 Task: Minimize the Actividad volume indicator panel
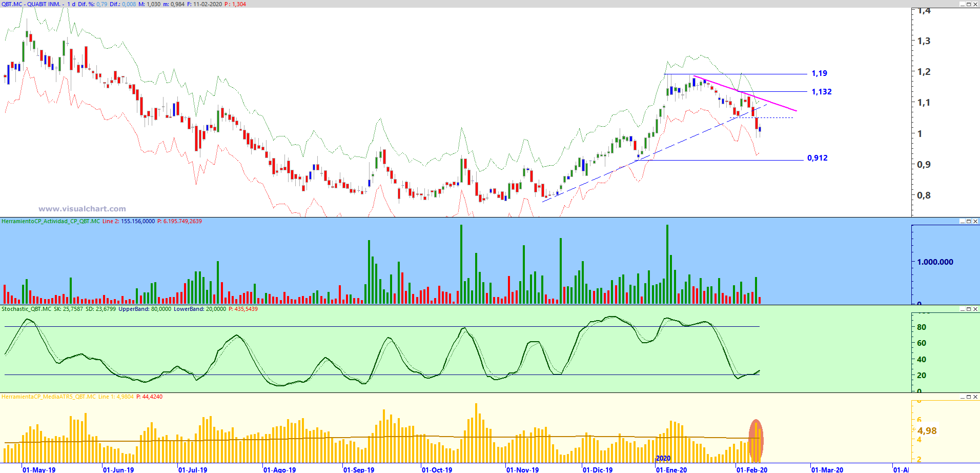[962, 221]
